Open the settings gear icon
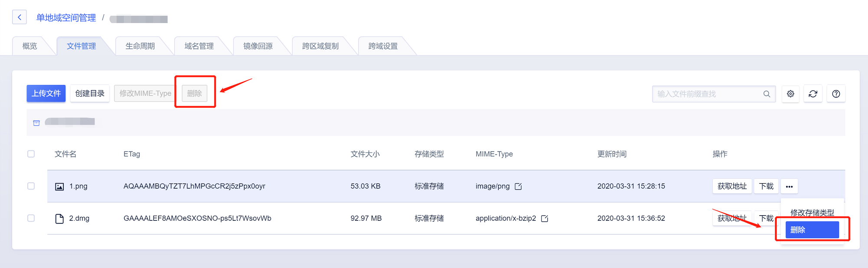The width and height of the screenshot is (868, 268). pos(790,94)
